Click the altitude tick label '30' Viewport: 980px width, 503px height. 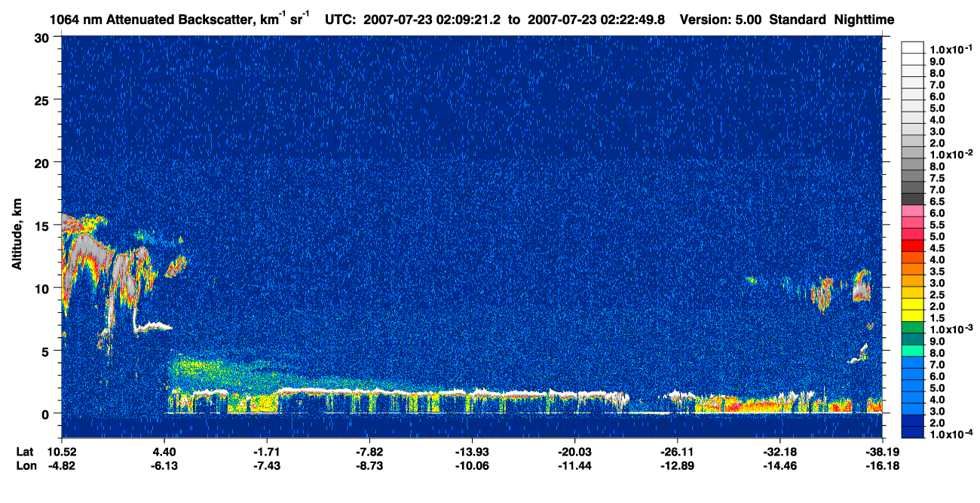pyautogui.click(x=44, y=37)
